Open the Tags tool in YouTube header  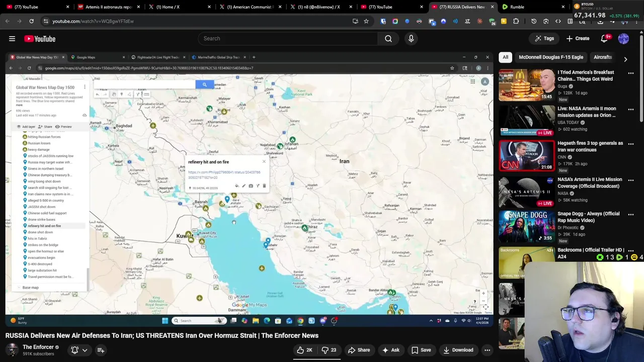click(x=544, y=39)
